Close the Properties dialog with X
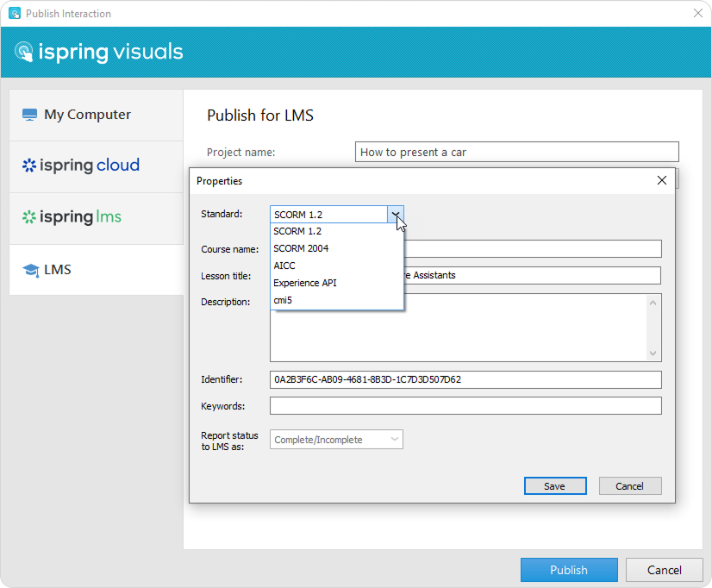712x588 pixels. pyautogui.click(x=661, y=181)
